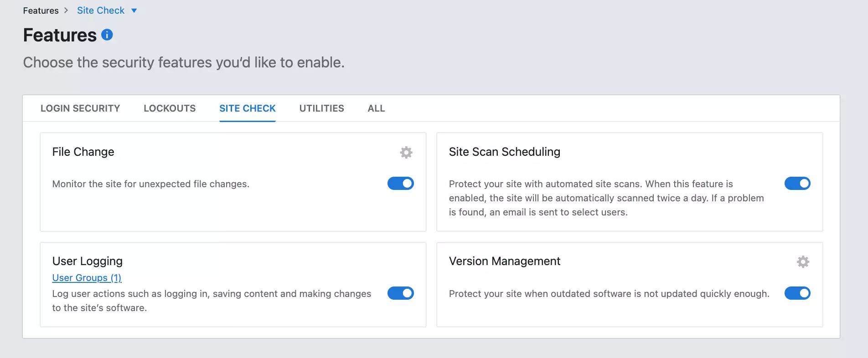Open the User Groups (1) link

coord(87,278)
